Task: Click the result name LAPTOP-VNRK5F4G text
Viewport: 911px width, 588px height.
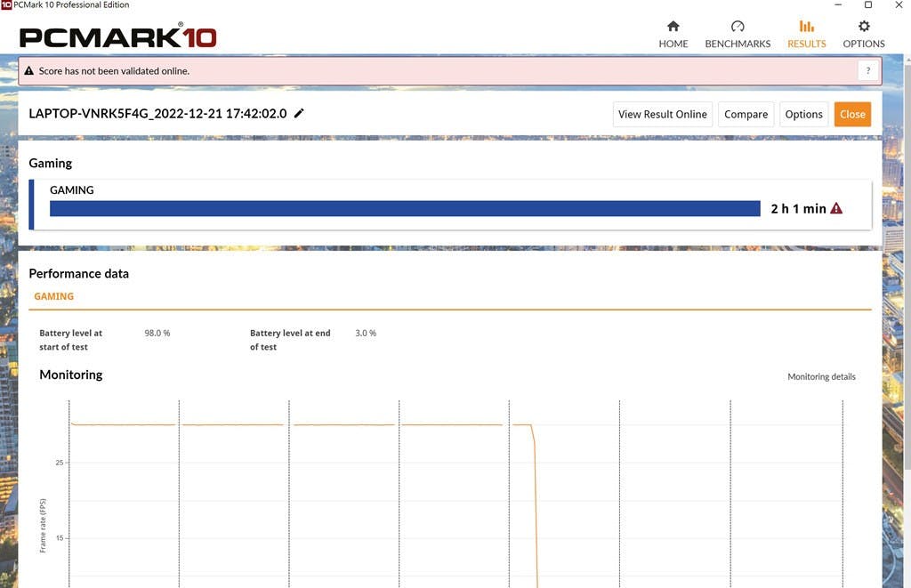Action: coord(157,113)
